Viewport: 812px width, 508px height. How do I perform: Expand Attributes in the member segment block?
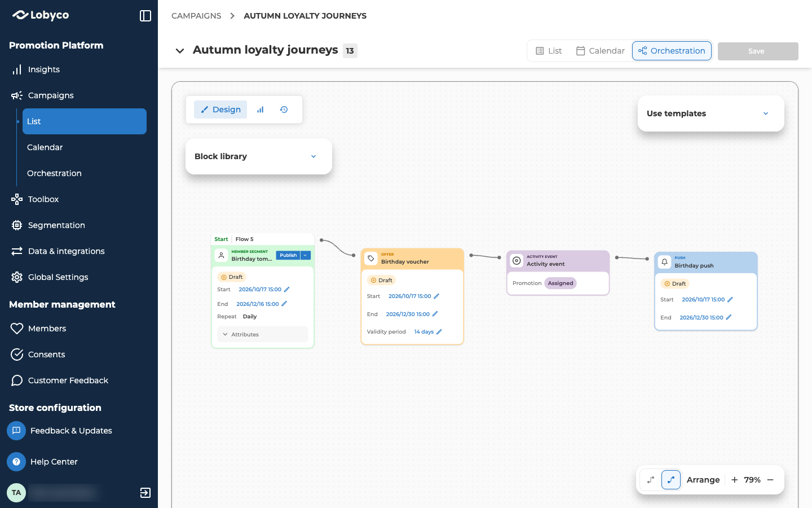[263, 334]
